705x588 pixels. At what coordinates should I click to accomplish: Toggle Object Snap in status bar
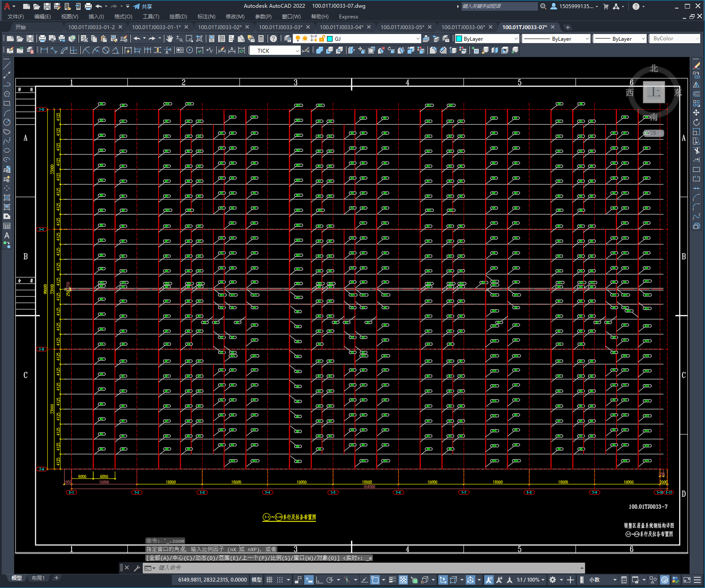point(375,580)
